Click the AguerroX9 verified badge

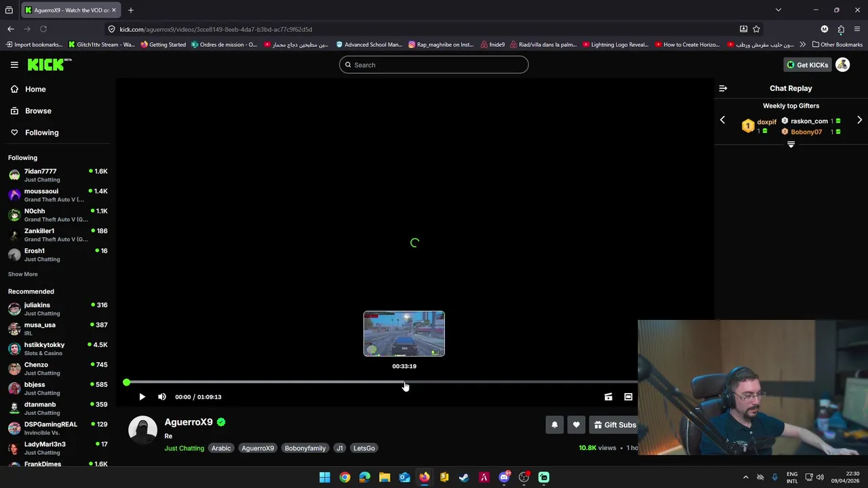221,422
